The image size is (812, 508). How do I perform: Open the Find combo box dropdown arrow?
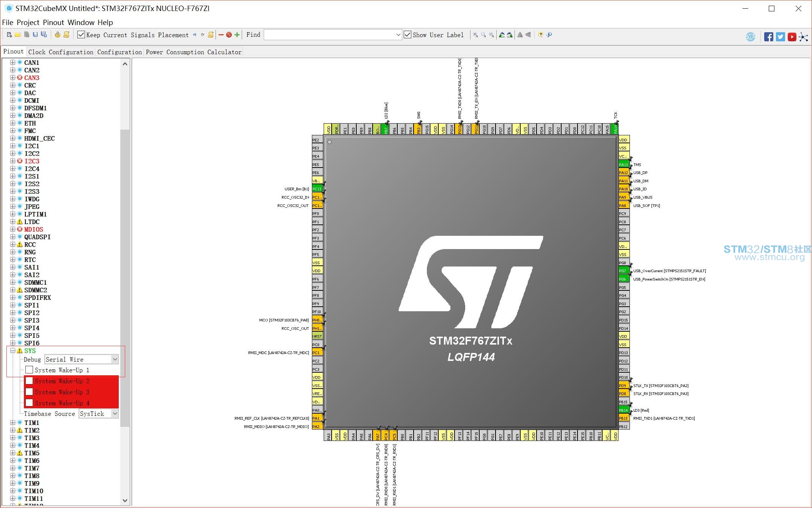398,35
